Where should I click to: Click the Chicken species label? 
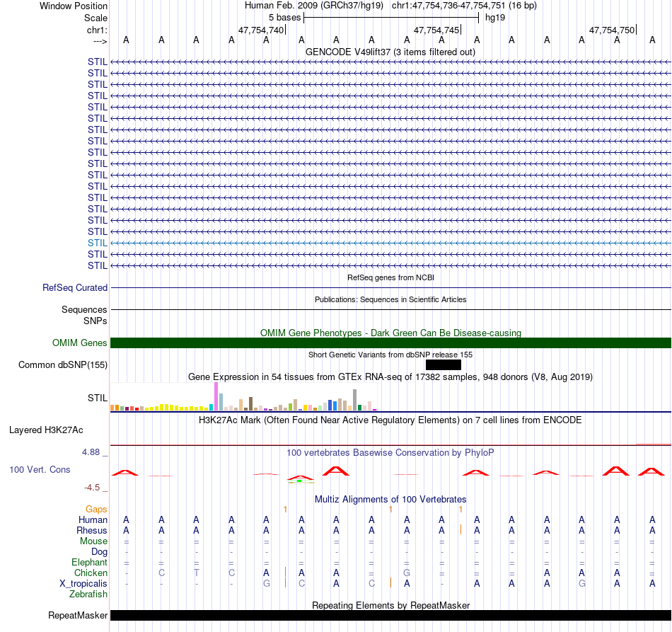(91, 573)
